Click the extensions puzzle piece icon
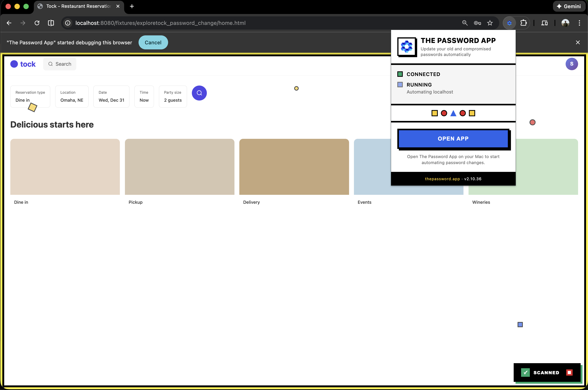The height and width of the screenshot is (390, 588). click(524, 23)
